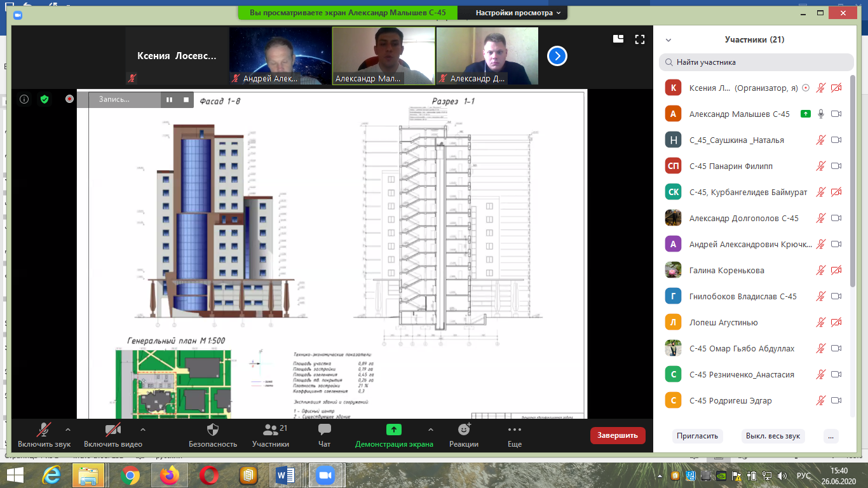Open Настройки просмотра dropdown

(x=519, y=13)
